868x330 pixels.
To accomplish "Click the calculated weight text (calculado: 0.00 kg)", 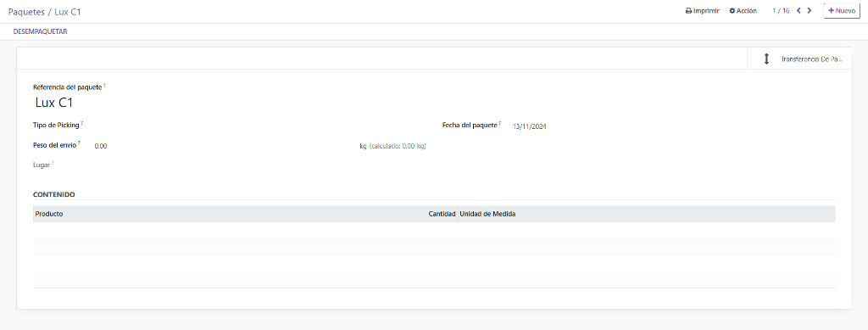I will tap(398, 146).
